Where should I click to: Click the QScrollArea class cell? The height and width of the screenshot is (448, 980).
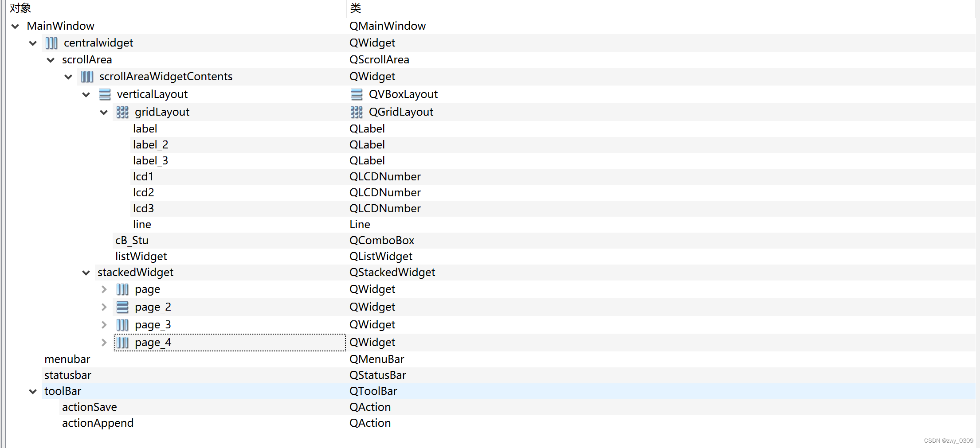(379, 60)
